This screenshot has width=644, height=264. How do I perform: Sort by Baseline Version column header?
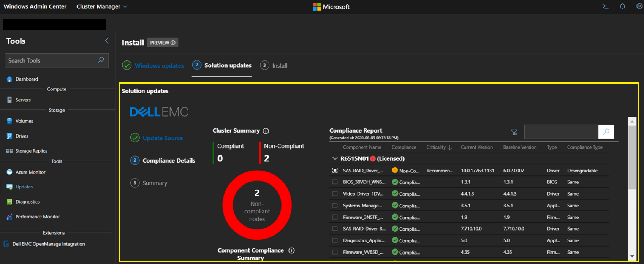tap(520, 147)
